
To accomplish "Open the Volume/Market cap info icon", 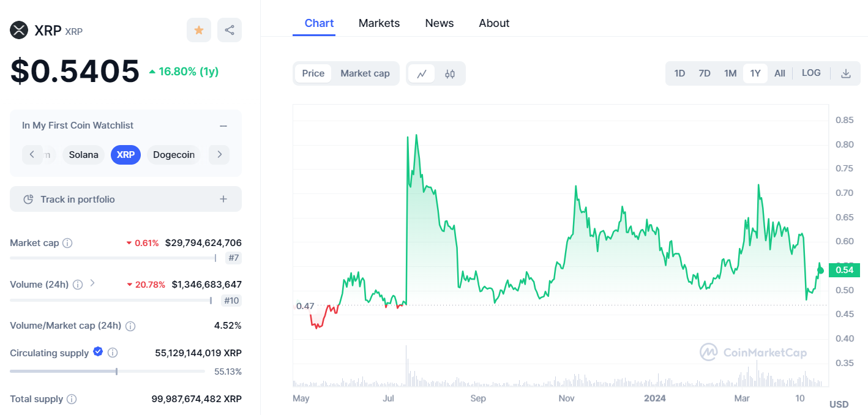I will [x=130, y=326].
